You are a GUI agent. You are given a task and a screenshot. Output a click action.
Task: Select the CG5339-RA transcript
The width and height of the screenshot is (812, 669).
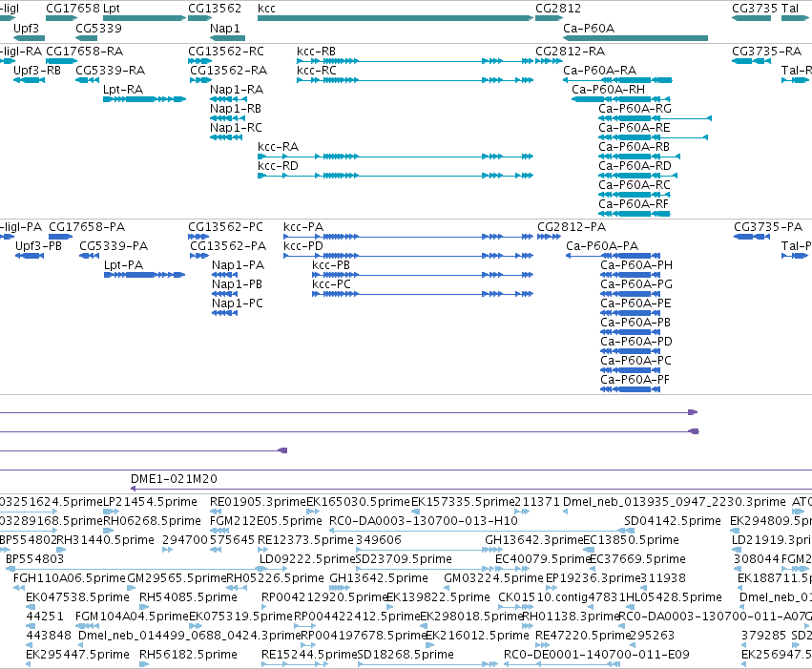[x=111, y=71]
